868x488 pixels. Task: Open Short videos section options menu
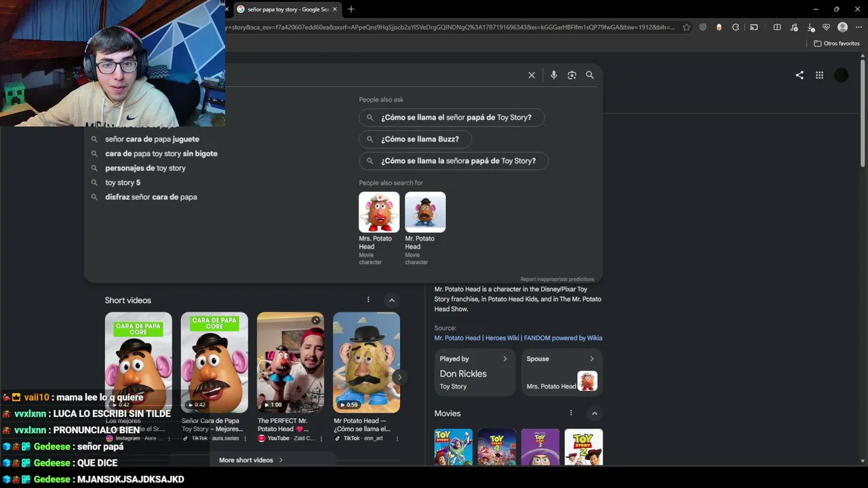pos(368,300)
